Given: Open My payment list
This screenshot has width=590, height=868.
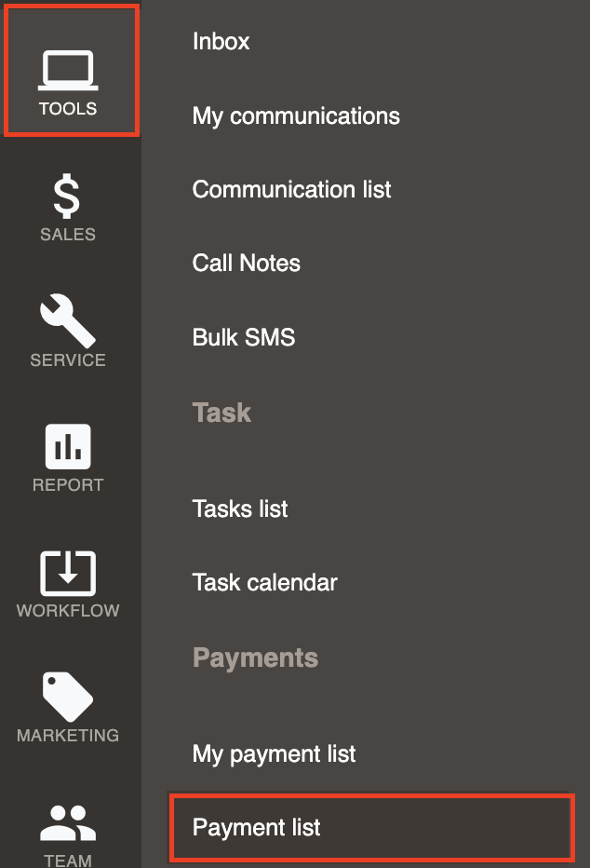Looking at the screenshot, I should tap(274, 754).
